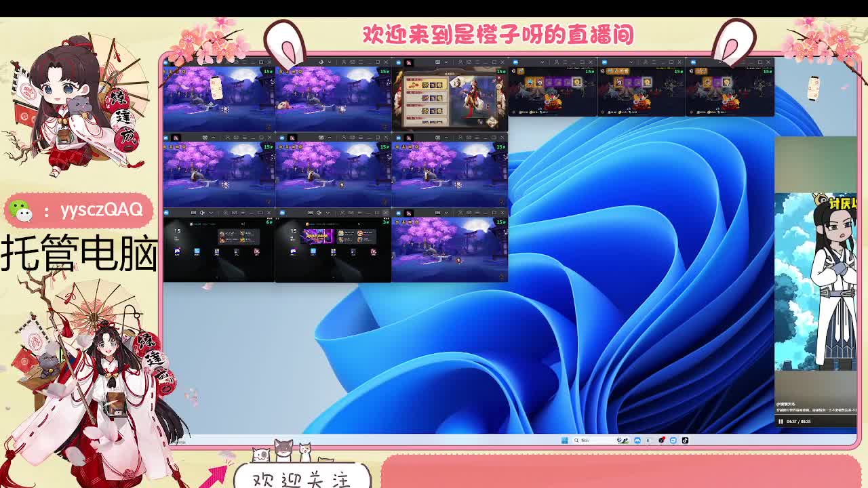
Task: Open the hamburger menu in the middle-row first emulator window
Action: [x=245, y=137]
